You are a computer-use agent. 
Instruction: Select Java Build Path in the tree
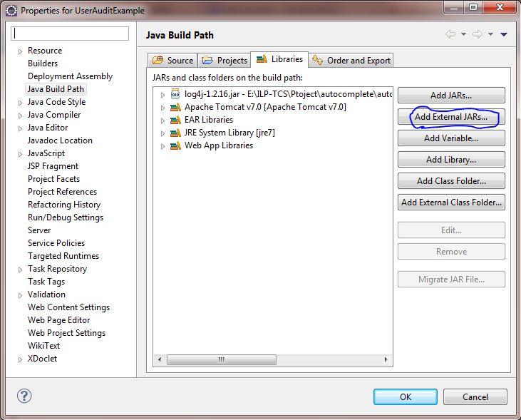(x=56, y=89)
